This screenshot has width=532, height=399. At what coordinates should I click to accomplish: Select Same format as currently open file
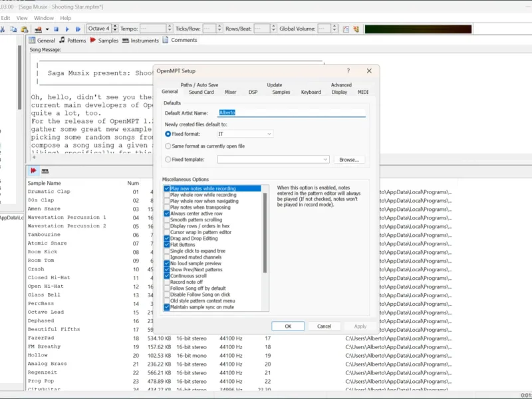tap(168, 146)
